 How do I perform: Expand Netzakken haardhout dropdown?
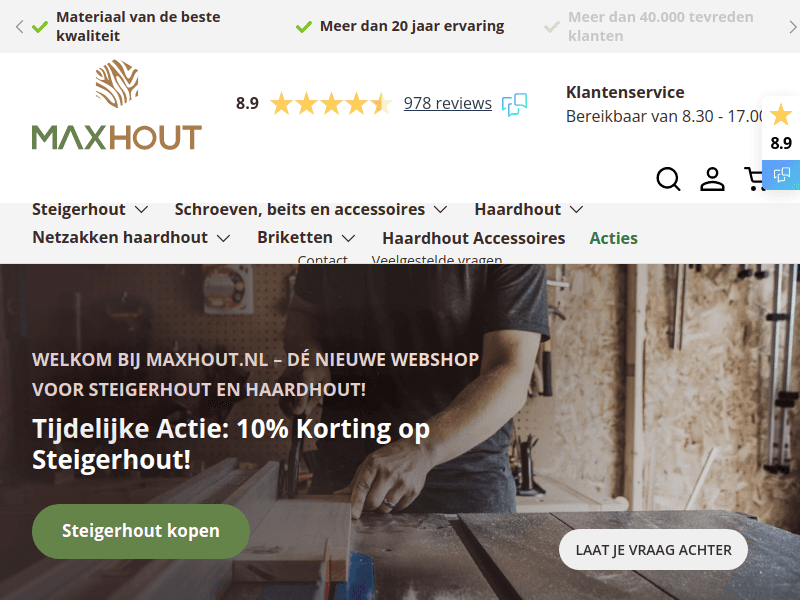click(223, 238)
